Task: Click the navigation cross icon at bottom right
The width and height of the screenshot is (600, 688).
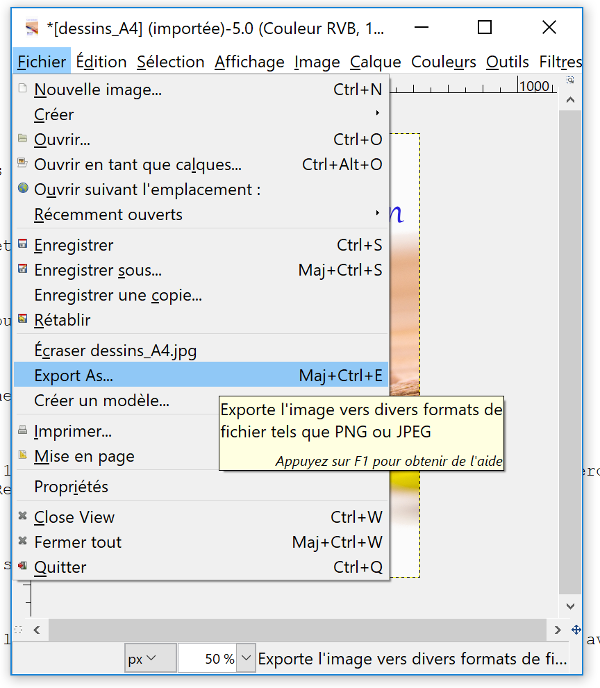Action: [x=576, y=630]
